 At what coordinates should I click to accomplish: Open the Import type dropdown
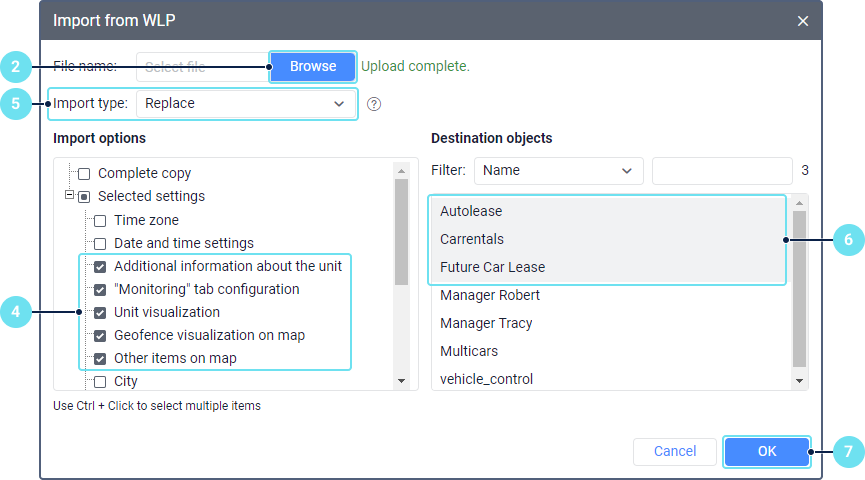(x=246, y=103)
